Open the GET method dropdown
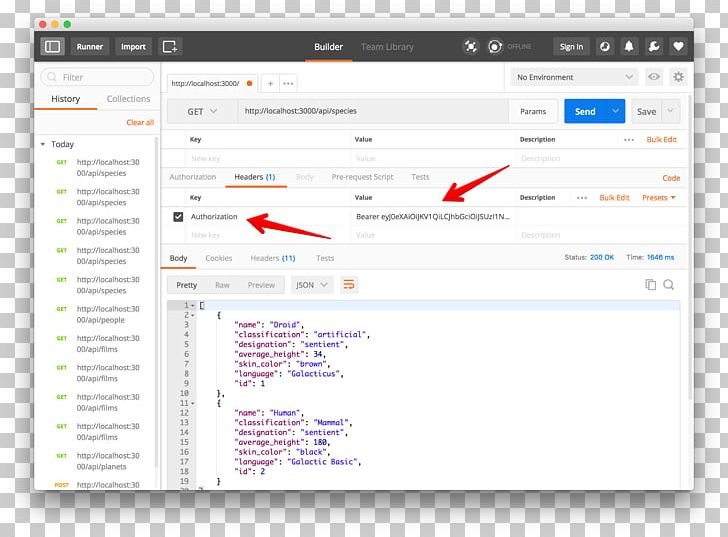Viewport: 728px width, 537px height. pyautogui.click(x=202, y=112)
